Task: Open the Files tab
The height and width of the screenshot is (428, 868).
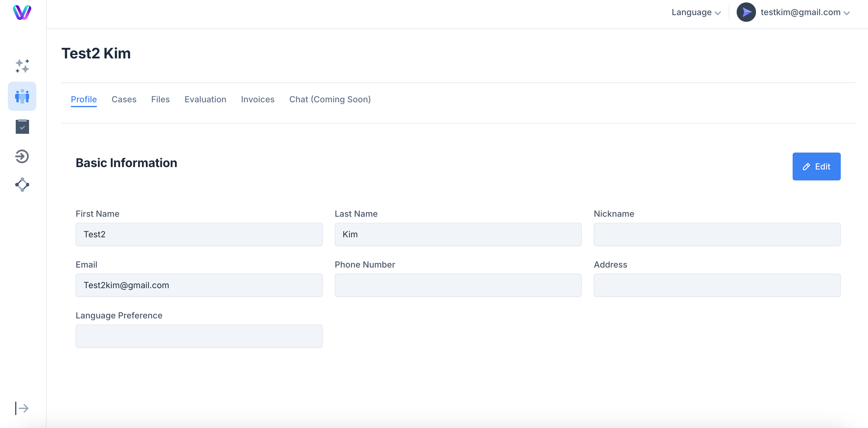Action: click(x=160, y=99)
